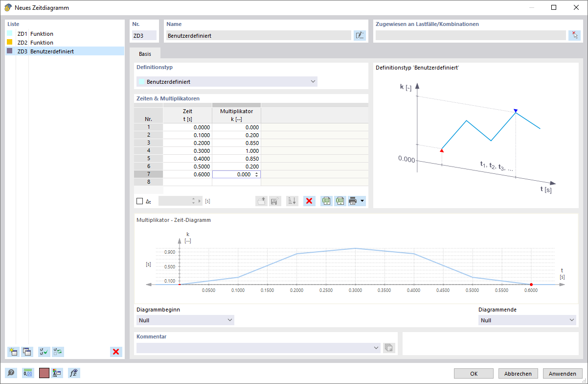Click the Zeit t [s] column header
The height and width of the screenshot is (384, 588).
pos(187,115)
